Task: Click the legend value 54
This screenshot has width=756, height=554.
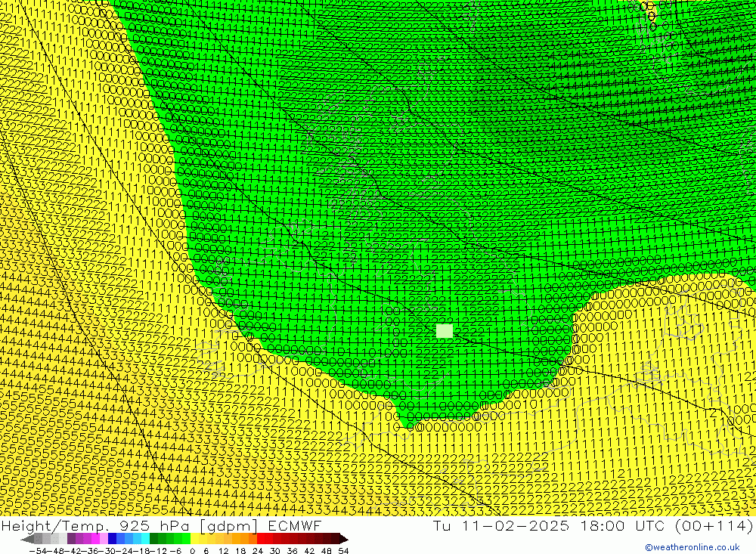Action: point(343,551)
